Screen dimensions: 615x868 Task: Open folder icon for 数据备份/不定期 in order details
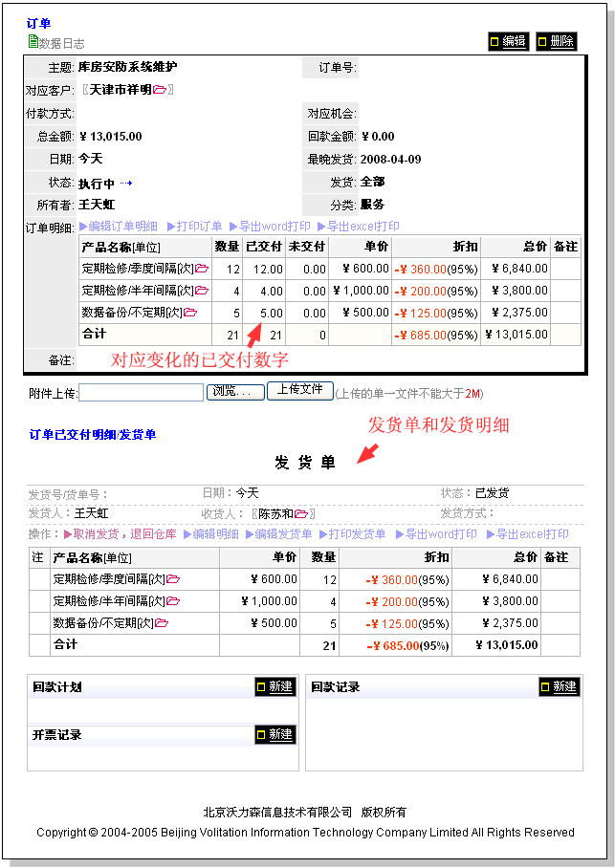pyautogui.click(x=190, y=313)
